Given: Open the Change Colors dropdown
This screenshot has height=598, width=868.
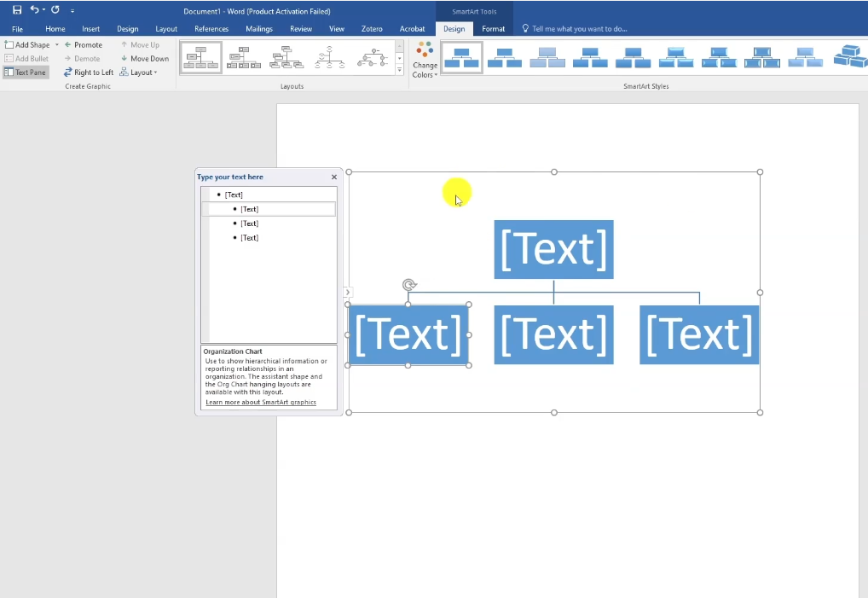Looking at the screenshot, I should pos(425,61).
